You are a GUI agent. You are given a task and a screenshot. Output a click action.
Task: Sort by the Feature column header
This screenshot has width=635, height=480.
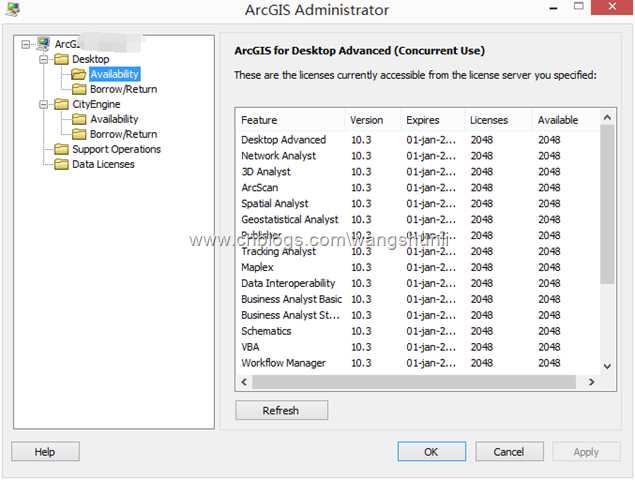point(290,120)
